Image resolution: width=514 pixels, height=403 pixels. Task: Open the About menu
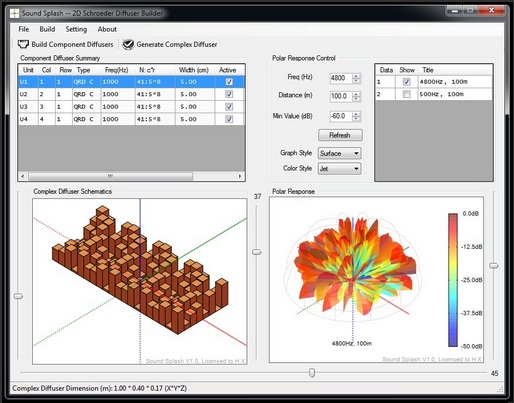tap(107, 29)
